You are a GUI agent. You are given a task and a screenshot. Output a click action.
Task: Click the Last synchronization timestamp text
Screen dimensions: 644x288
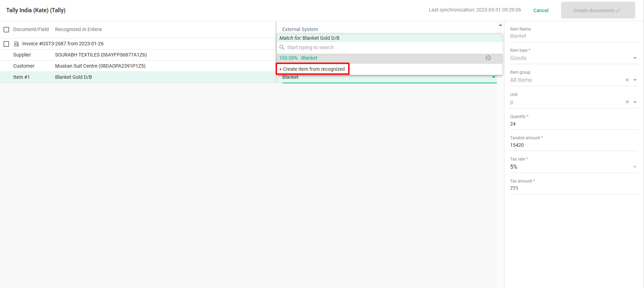click(x=475, y=10)
